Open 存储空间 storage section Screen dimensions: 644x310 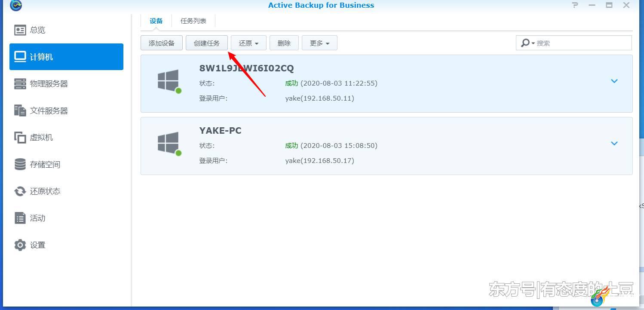pos(66,164)
